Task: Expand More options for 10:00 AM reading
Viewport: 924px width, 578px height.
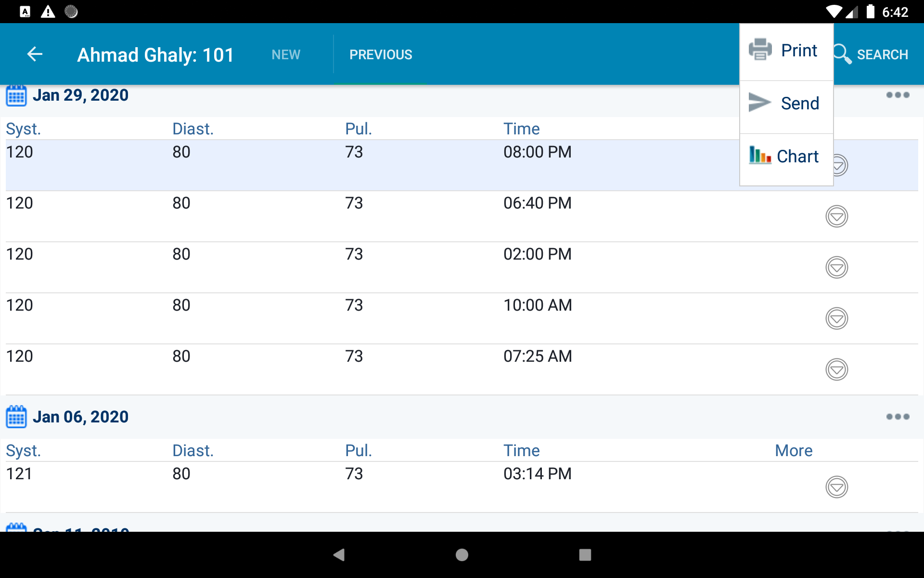Action: point(836,318)
